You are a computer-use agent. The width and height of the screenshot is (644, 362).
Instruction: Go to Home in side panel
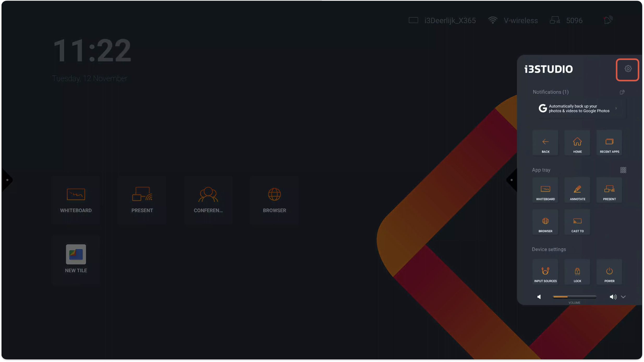[577, 143]
